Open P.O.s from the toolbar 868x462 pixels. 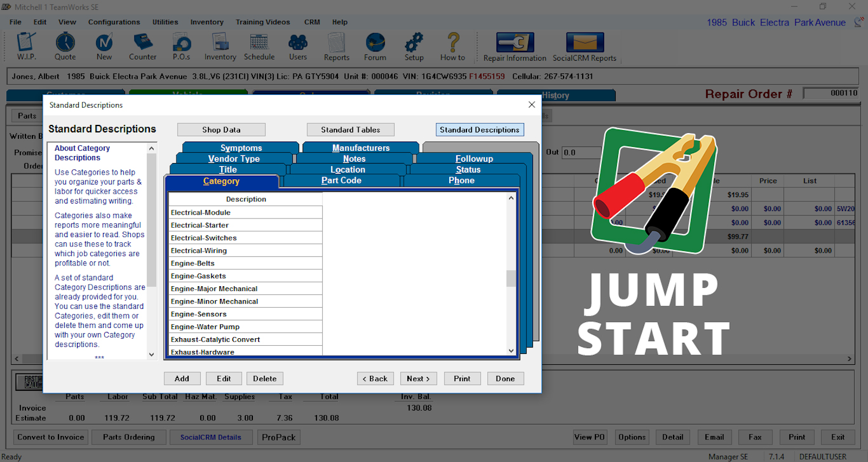[x=181, y=46]
